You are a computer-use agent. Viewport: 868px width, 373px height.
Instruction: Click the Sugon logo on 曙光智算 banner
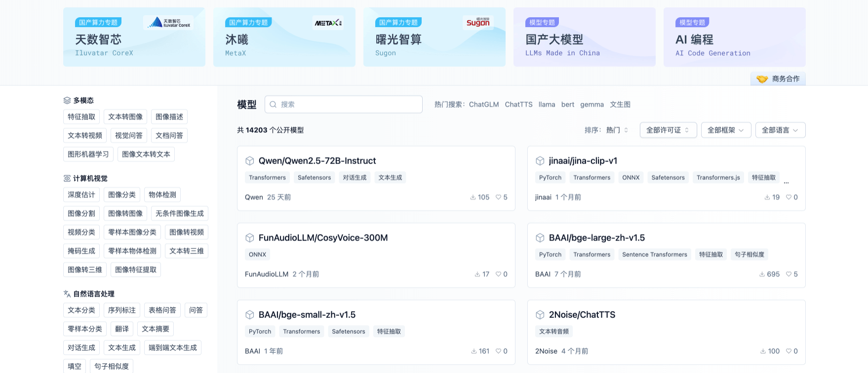tap(478, 22)
